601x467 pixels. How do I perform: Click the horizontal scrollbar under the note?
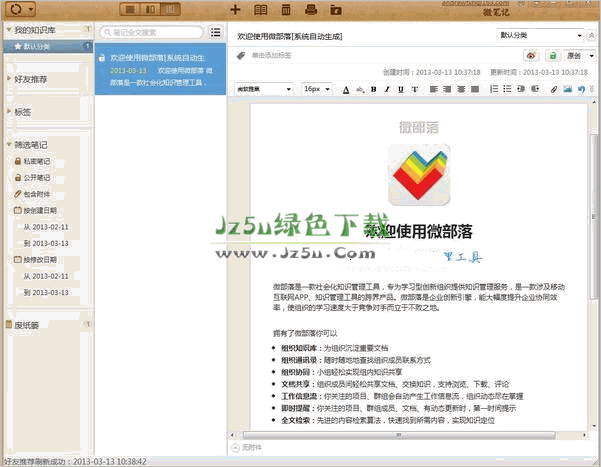coord(399,435)
